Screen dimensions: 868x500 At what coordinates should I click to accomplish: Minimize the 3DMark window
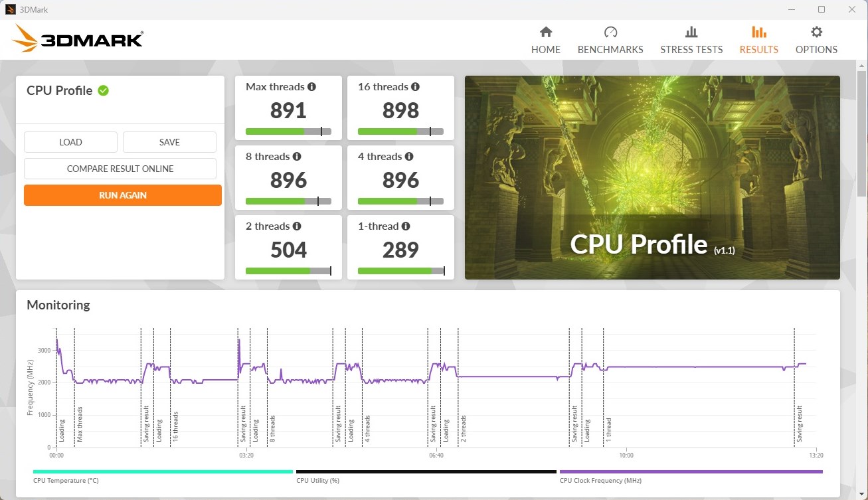[x=791, y=9]
